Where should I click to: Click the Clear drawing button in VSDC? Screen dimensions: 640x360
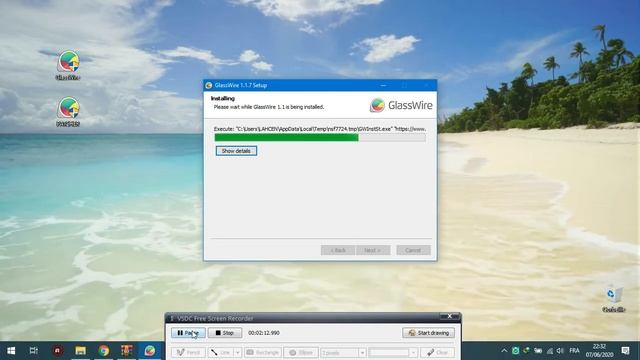[437, 352]
